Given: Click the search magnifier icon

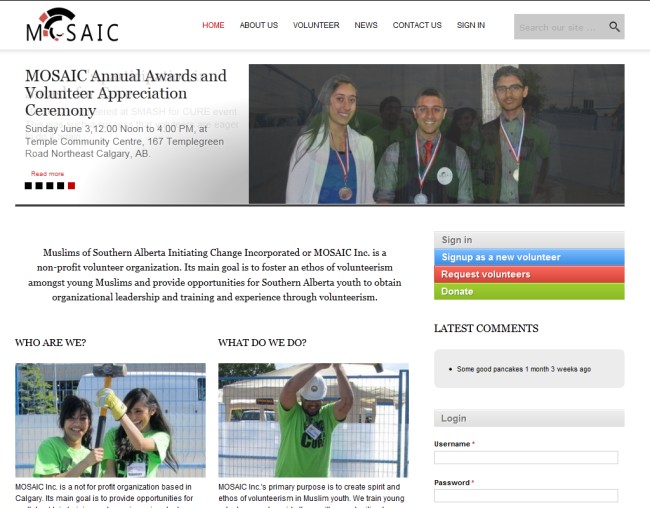Looking at the screenshot, I should pos(614,27).
